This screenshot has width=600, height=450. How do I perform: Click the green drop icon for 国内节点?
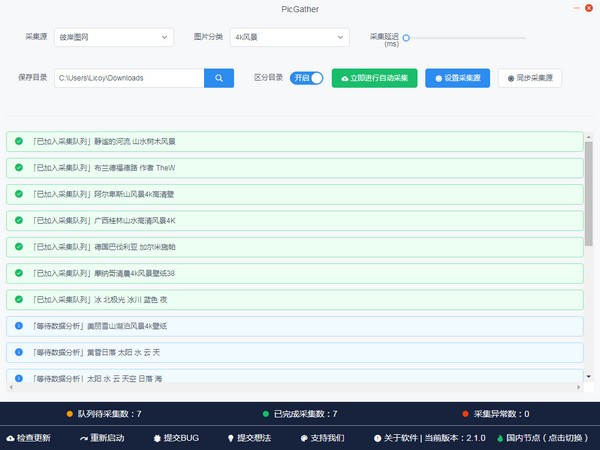(500, 439)
